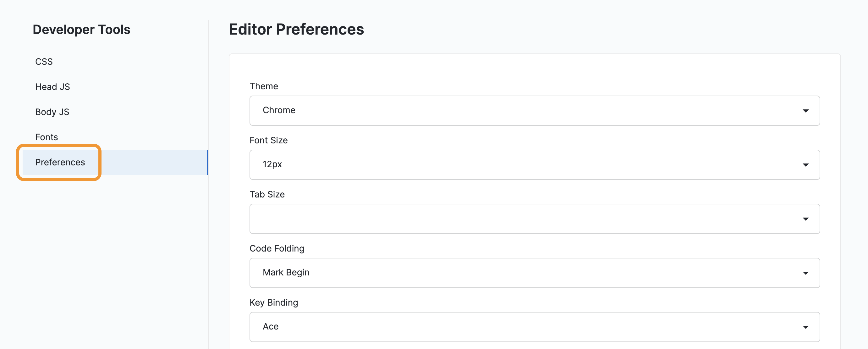Image resolution: width=868 pixels, height=349 pixels.
Task: Click the Key Binding caret arrow
Action: (x=805, y=327)
